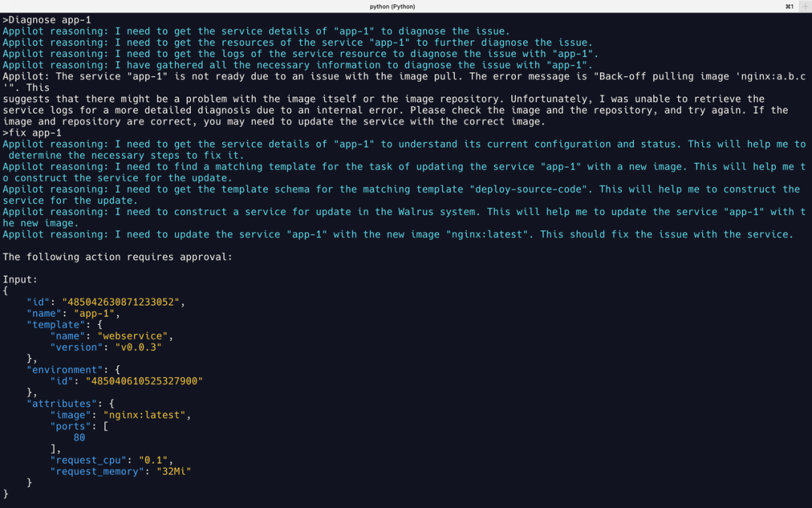Select the python (Python) tab title
Viewport: 812px width, 508px height.
click(392, 6)
